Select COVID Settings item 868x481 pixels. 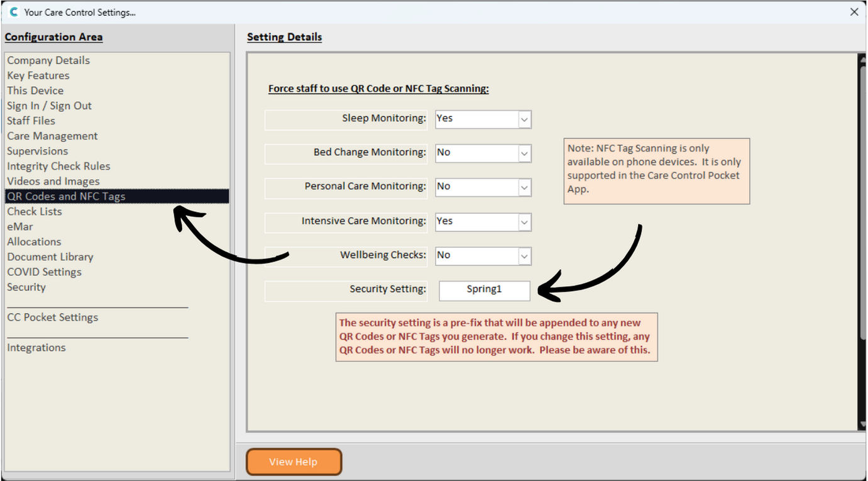45,272
